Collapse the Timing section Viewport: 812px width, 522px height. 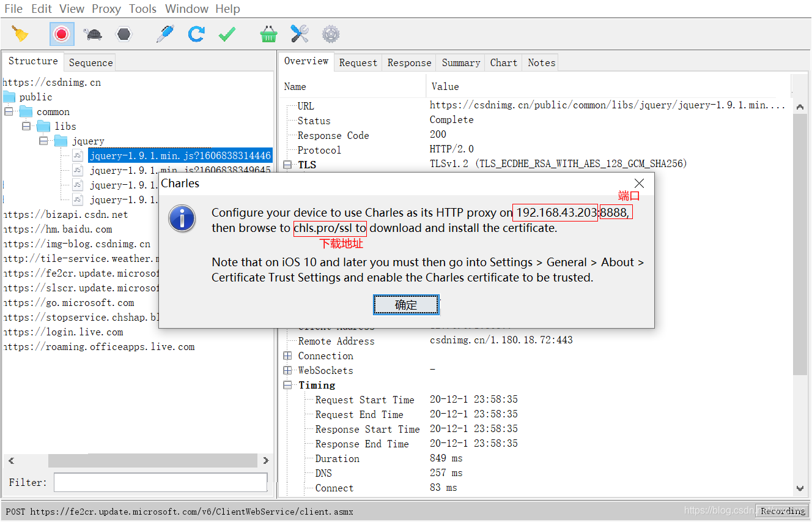(288, 385)
